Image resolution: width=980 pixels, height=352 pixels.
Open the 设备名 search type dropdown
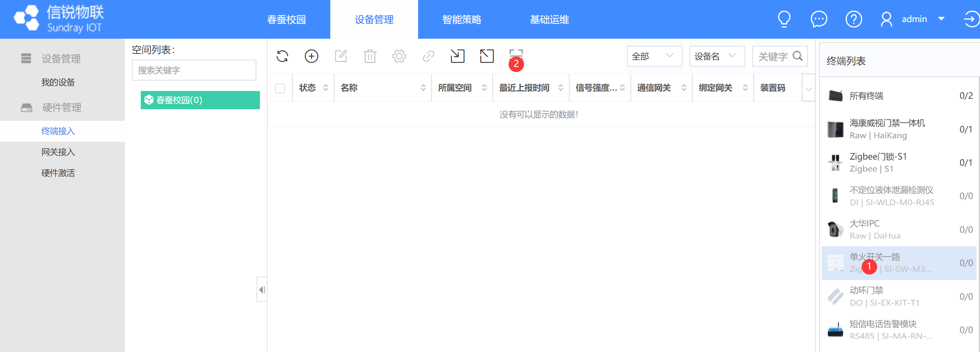(717, 57)
